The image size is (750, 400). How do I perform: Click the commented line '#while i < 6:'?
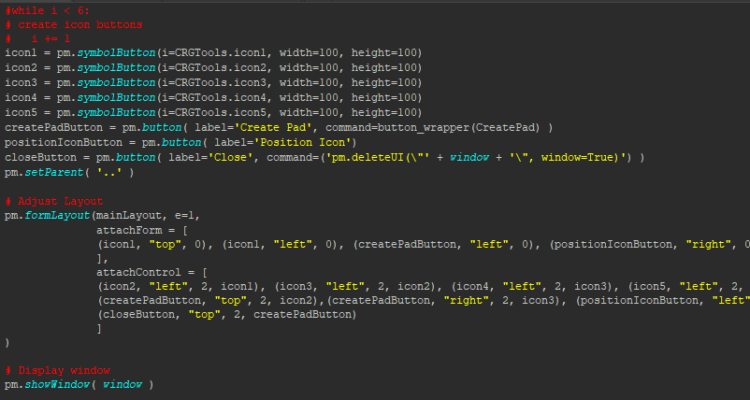click(47, 11)
